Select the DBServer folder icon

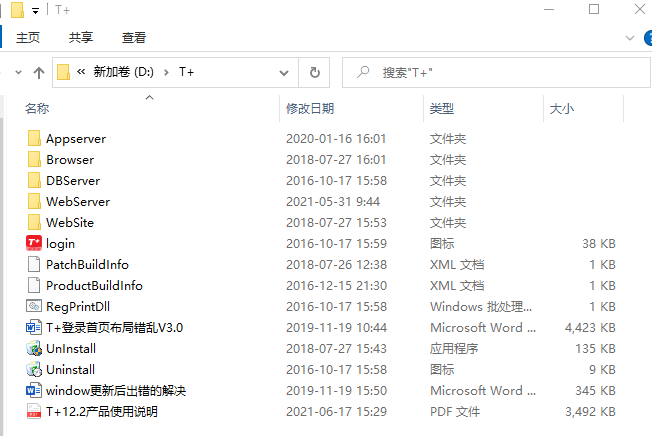34,180
